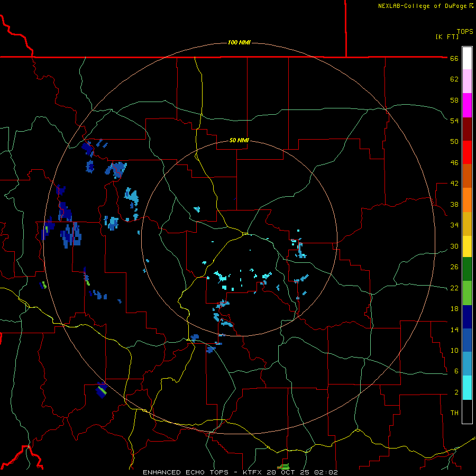Click the gold 34 kft legend swatch

point(467,224)
